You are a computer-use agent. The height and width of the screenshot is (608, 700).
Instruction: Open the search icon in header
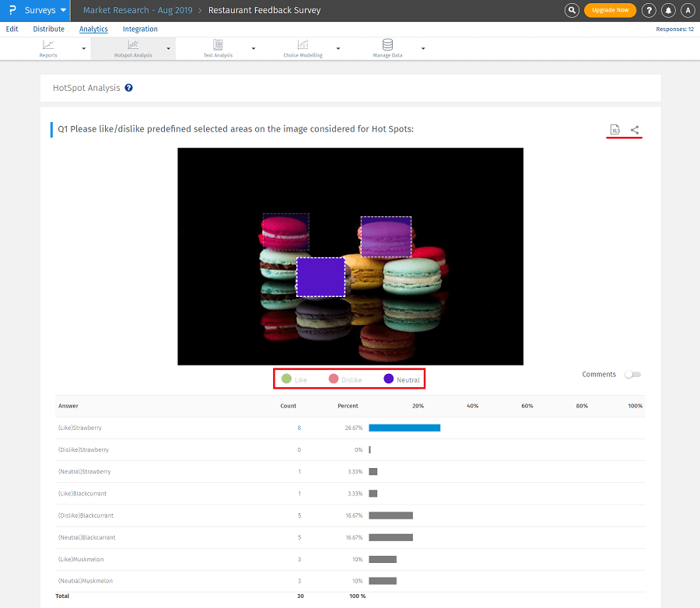pyautogui.click(x=572, y=10)
